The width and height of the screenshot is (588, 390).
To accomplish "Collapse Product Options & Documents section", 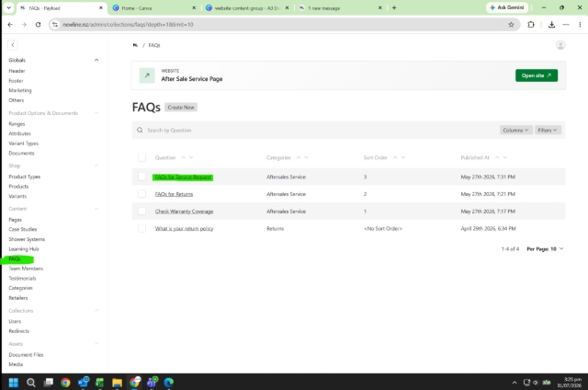I will point(96,113).
